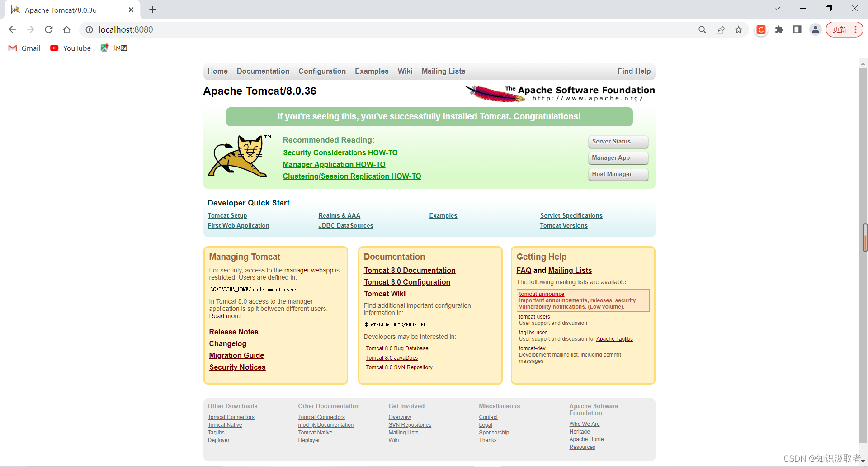Open the YouTube bookmark
This screenshot has height=467, width=868.
[71, 48]
